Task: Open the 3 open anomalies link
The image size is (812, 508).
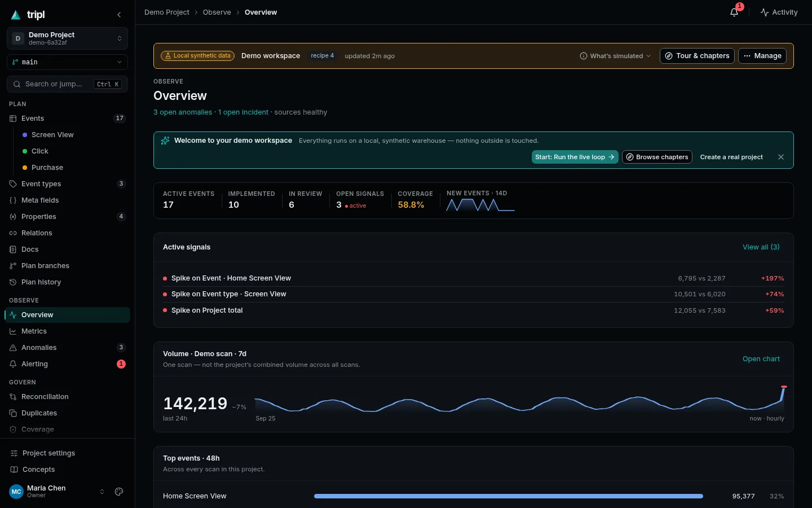Action: pyautogui.click(x=183, y=112)
